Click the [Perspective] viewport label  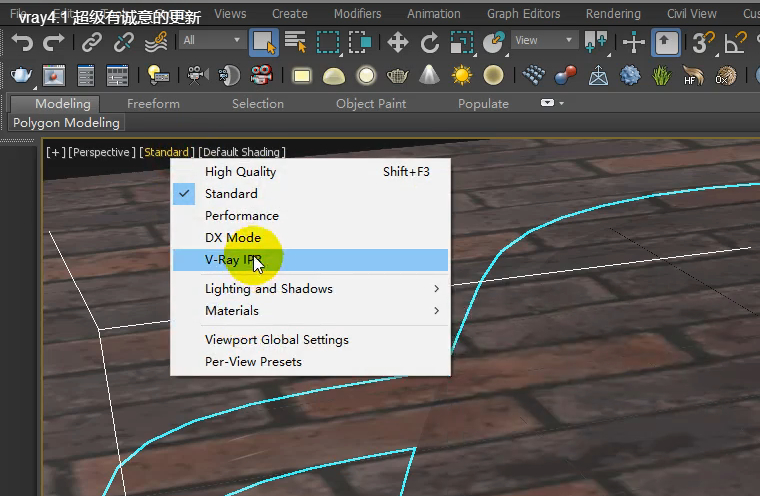pos(101,152)
